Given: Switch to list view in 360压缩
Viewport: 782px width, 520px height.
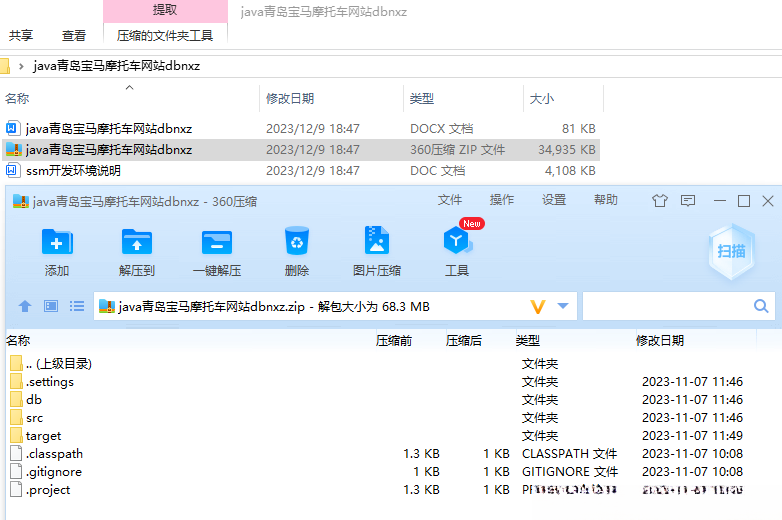Looking at the screenshot, I should click(x=77, y=306).
